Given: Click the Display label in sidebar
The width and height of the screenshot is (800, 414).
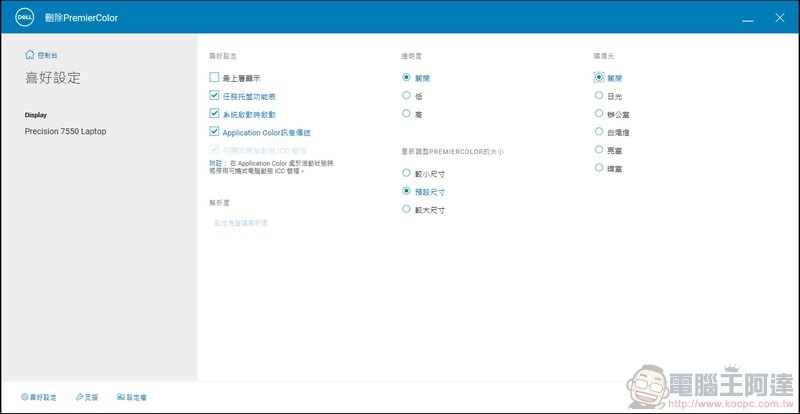Looking at the screenshot, I should click(36, 115).
